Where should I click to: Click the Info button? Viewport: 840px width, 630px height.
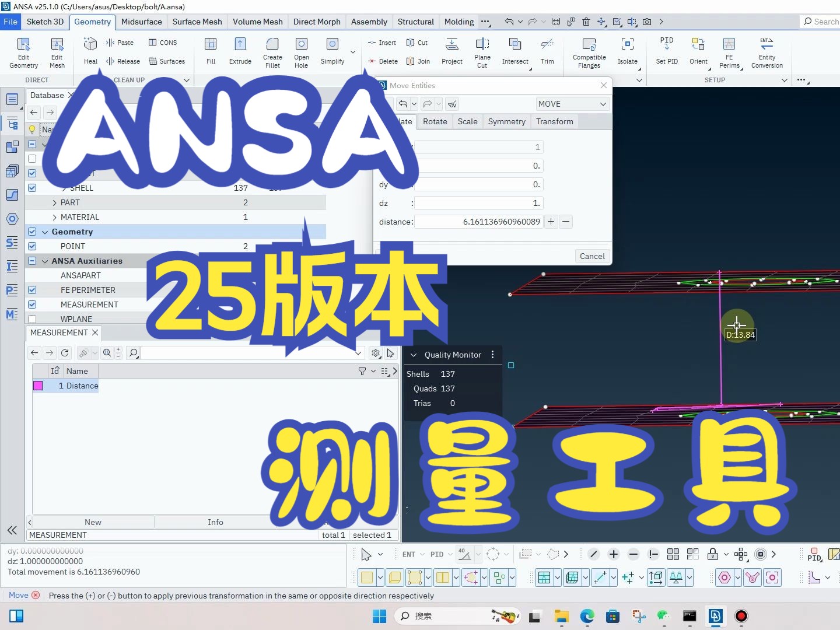(215, 522)
